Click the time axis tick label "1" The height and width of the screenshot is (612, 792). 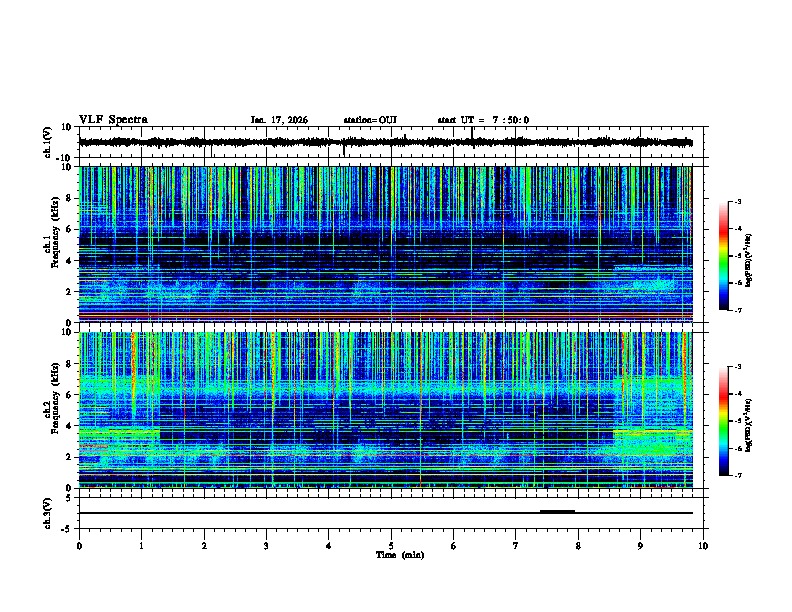[141, 545]
